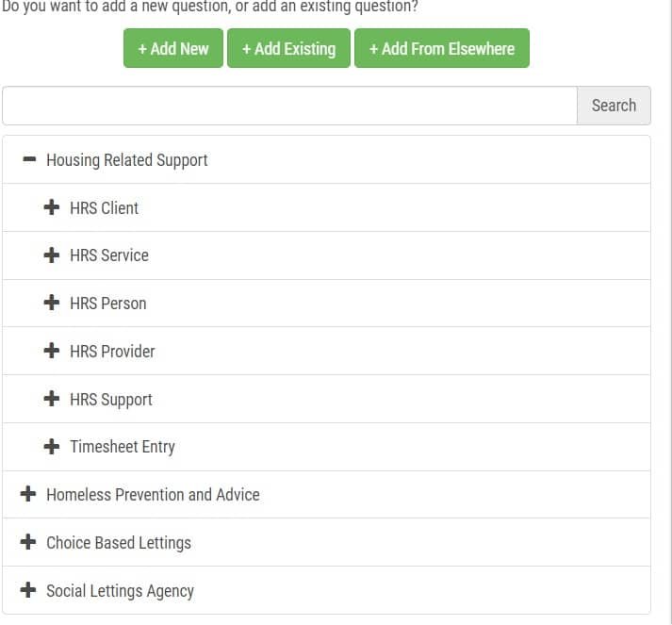Select the Timesheet Entry label
The width and height of the screenshot is (672, 625).
click(x=123, y=447)
